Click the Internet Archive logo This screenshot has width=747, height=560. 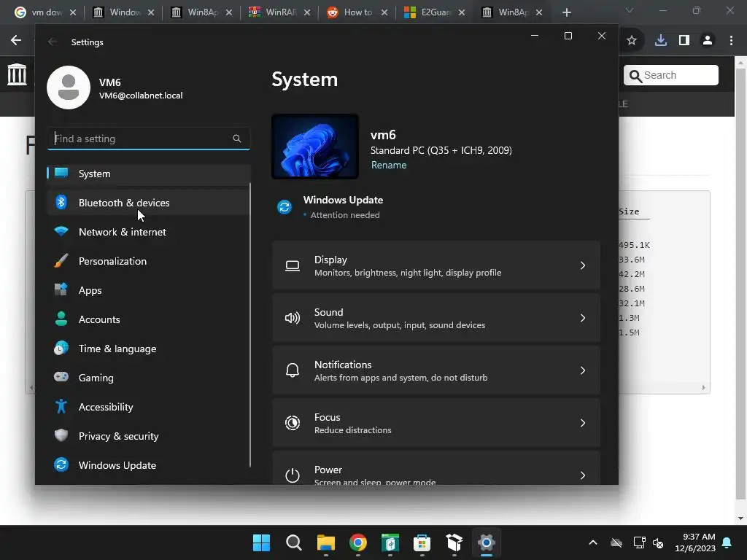tap(18, 74)
